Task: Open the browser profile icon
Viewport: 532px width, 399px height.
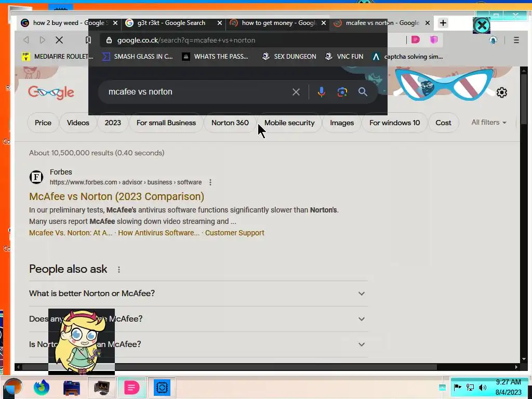Action: click(x=493, y=40)
